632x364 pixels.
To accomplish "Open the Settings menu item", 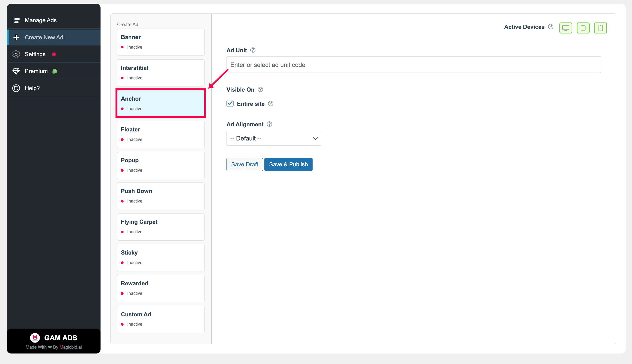I will click(x=54, y=54).
